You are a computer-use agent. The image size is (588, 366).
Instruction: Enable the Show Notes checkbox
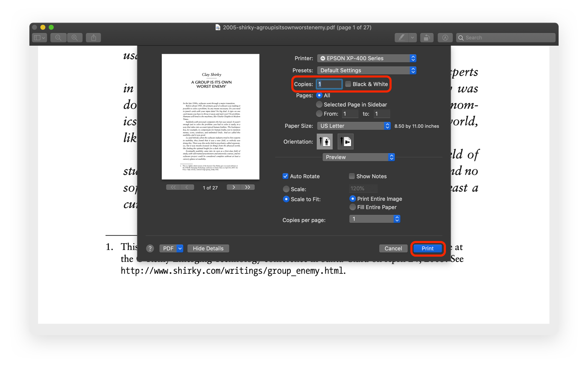click(352, 176)
